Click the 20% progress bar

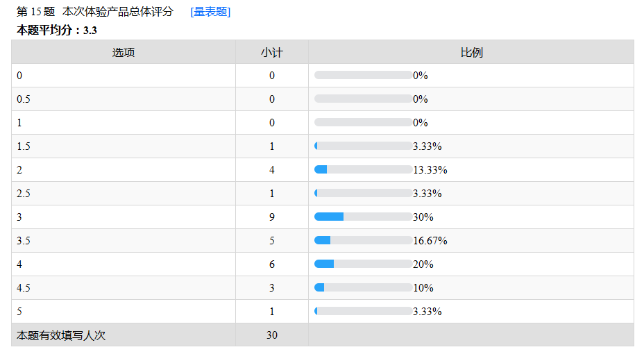tap(363, 264)
